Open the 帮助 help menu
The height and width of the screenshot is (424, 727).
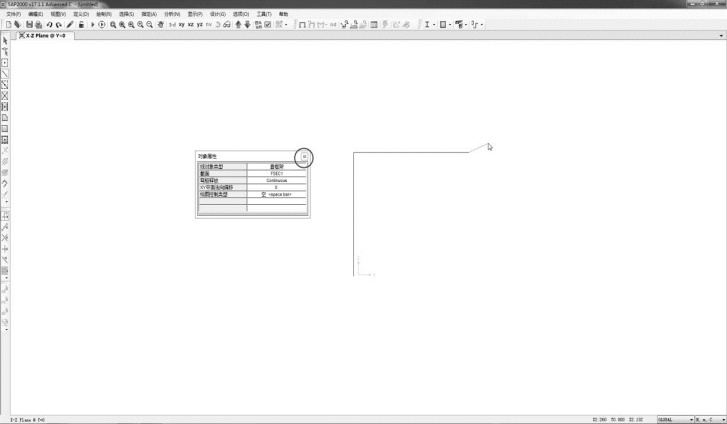pos(283,14)
